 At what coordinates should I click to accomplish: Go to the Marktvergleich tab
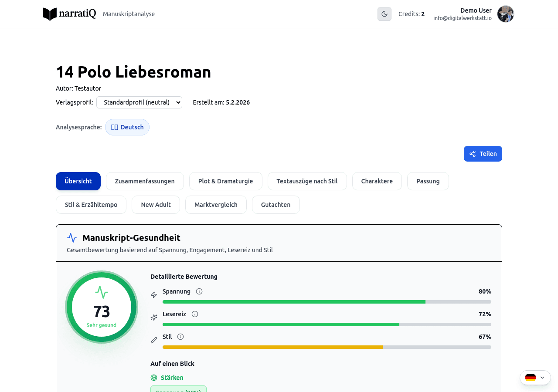point(216,205)
